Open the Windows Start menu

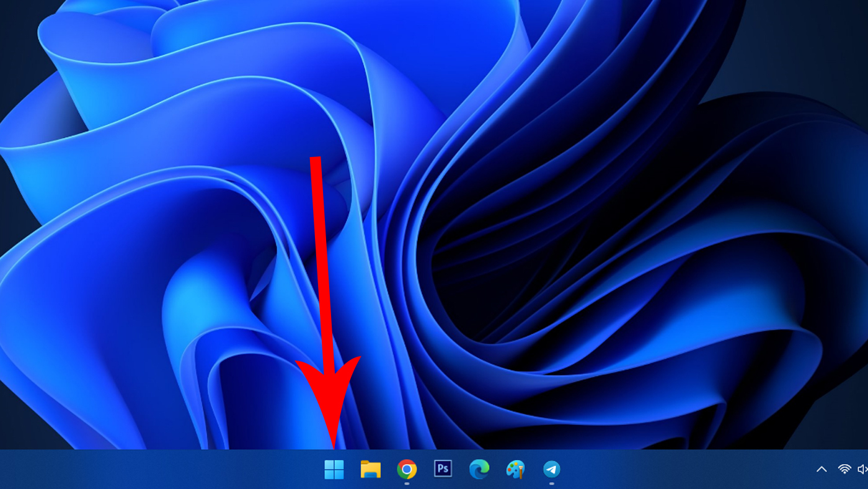point(334,470)
